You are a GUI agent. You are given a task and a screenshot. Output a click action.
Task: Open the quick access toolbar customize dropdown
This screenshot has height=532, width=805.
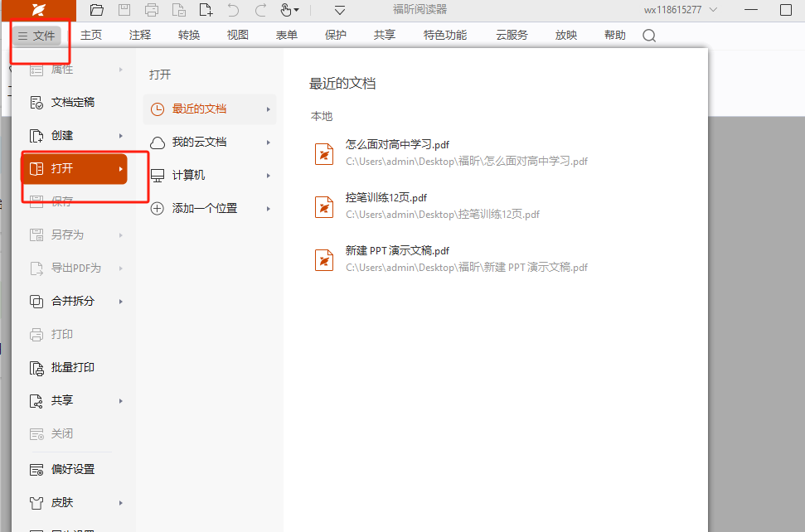coord(340,10)
